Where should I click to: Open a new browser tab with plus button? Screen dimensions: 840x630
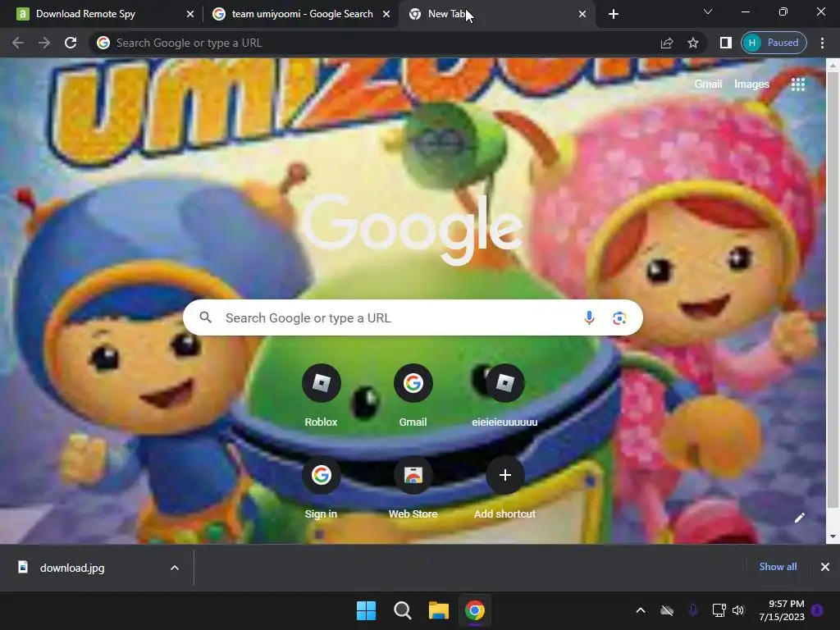point(614,15)
